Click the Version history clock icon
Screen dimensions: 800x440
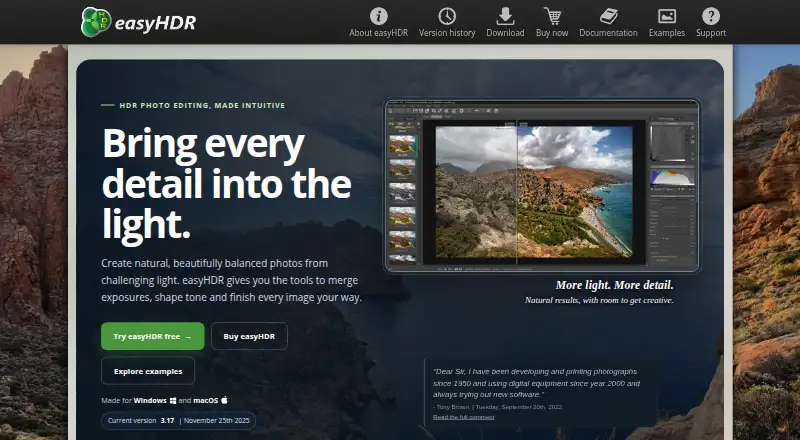tap(447, 16)
